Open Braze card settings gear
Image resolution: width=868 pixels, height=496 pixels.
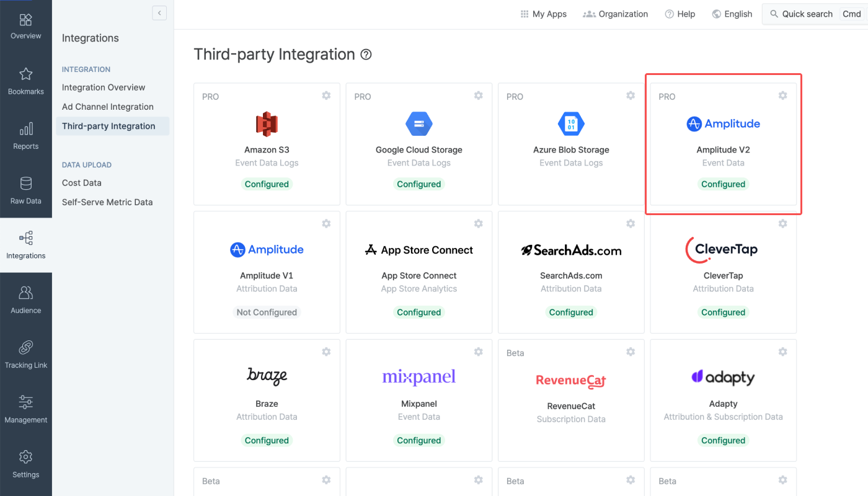pyautogui.click(x=326, y=352)
